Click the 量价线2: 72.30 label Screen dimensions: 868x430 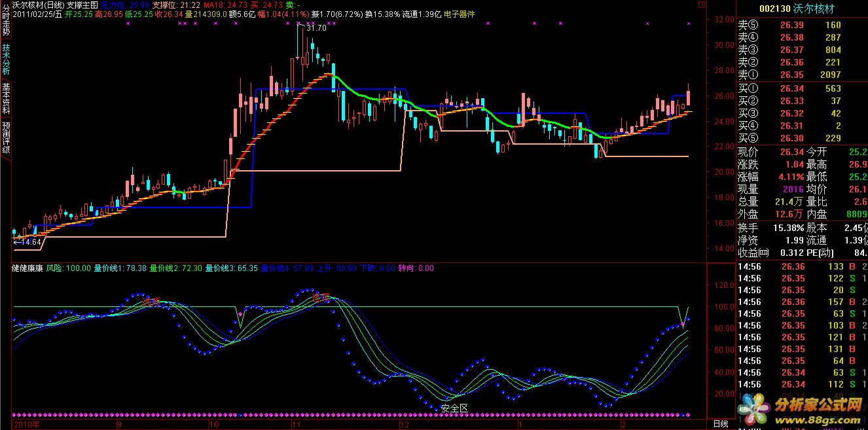(x=176, y=268)
